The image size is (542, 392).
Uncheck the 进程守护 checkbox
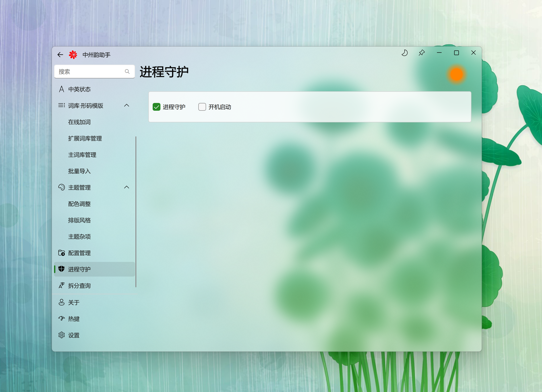[x=157, y=107]
